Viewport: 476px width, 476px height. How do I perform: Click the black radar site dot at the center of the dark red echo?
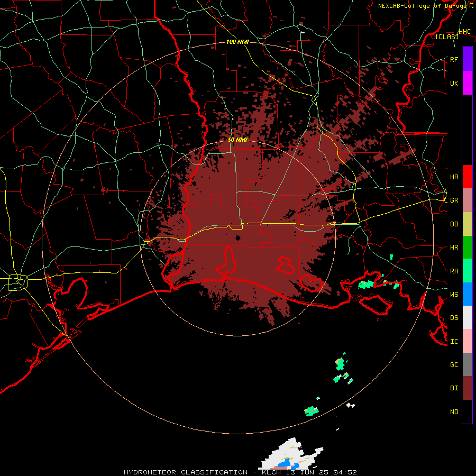tap(238, 237)
